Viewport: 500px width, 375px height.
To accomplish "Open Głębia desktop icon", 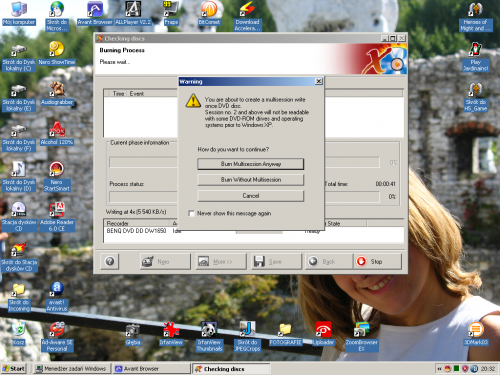I will (x=133, y=333).
